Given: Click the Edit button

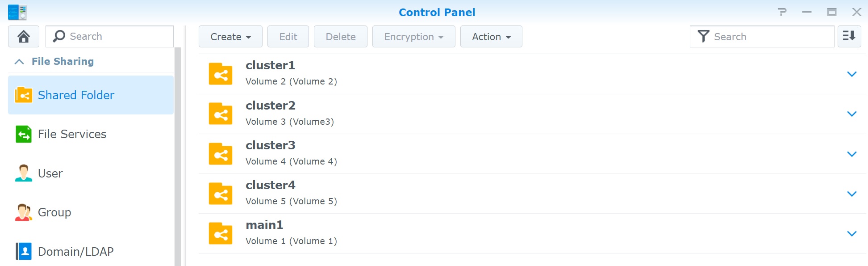Looking at the screenshot, I should pos(288,37).
